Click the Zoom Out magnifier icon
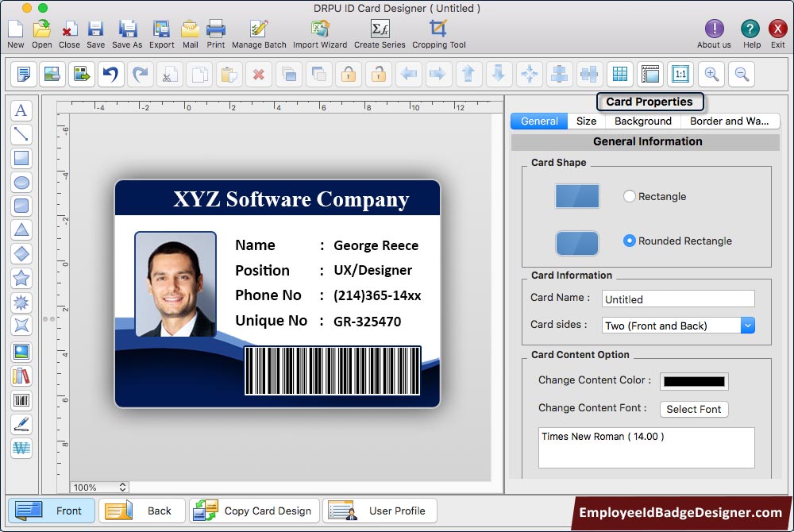This screenshot has width=794, height=532. 742,75
